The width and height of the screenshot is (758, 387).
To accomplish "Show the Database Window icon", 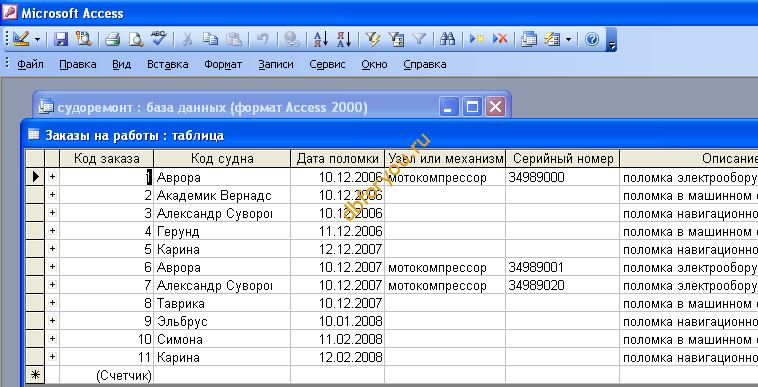I will click(x=529, y=39).
